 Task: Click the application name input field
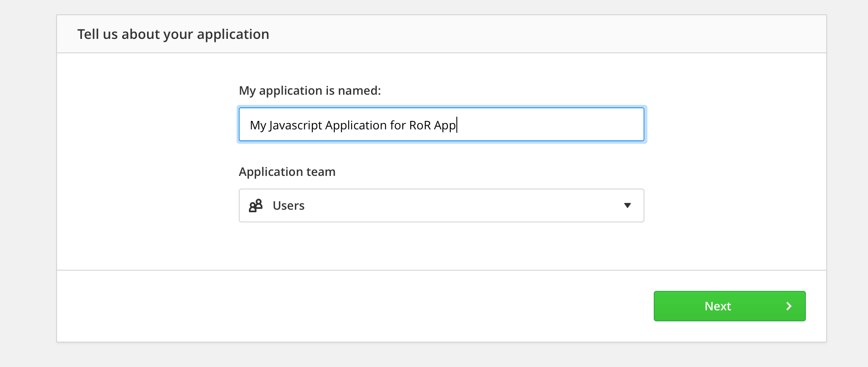point(442,124)
